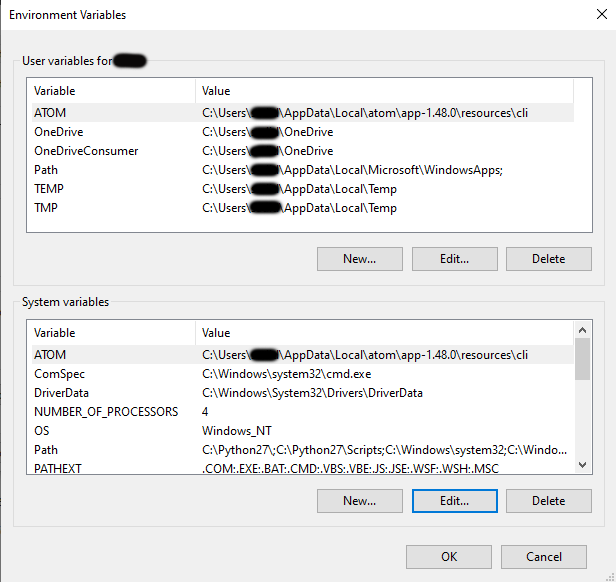Screen dimensions: 616x582
Task: Select the DriverData system variable
Action: [x=62, y=393]
